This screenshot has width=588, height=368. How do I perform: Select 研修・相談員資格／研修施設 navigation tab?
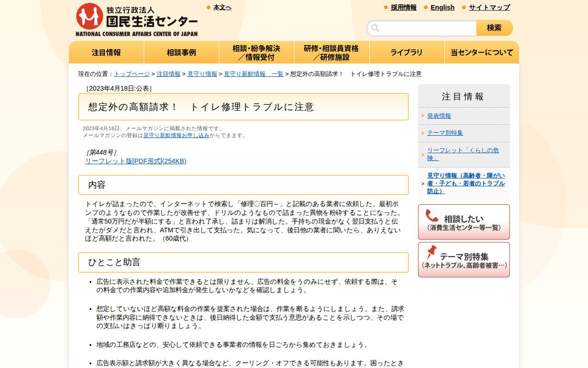pos(332,52)
